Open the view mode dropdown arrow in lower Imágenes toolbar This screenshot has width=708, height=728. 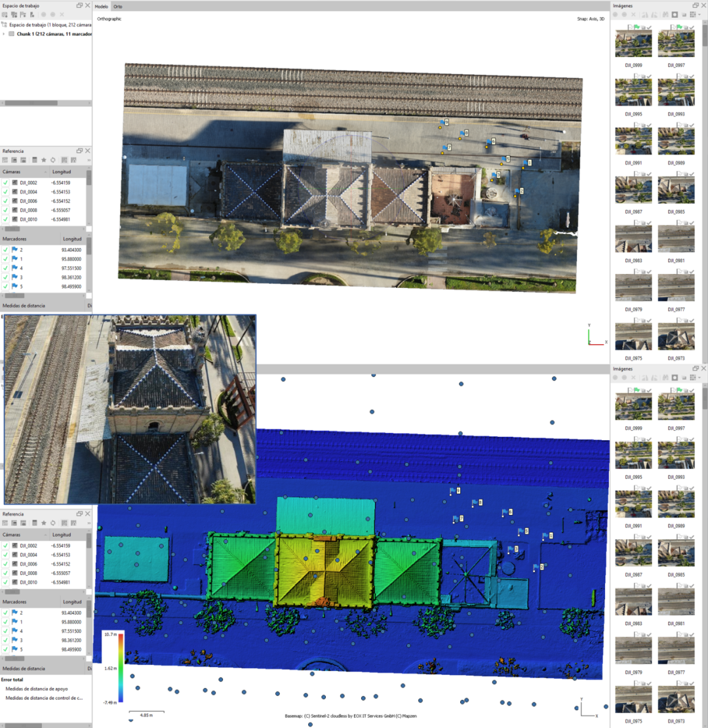pyautogui.click(x=699, y=378)
